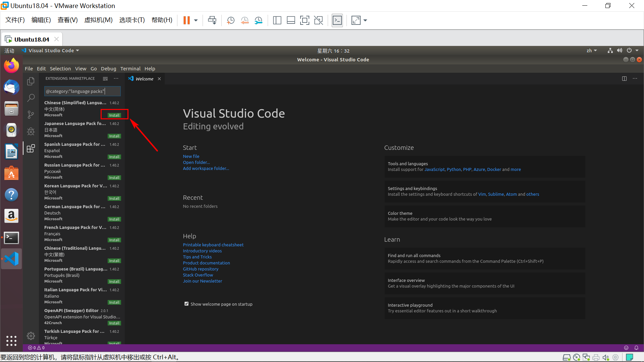The height and width of the screenshot is (362, 644).
Task: Toggle Show welcome page on startup checkbox
Action: coord(186,304)
